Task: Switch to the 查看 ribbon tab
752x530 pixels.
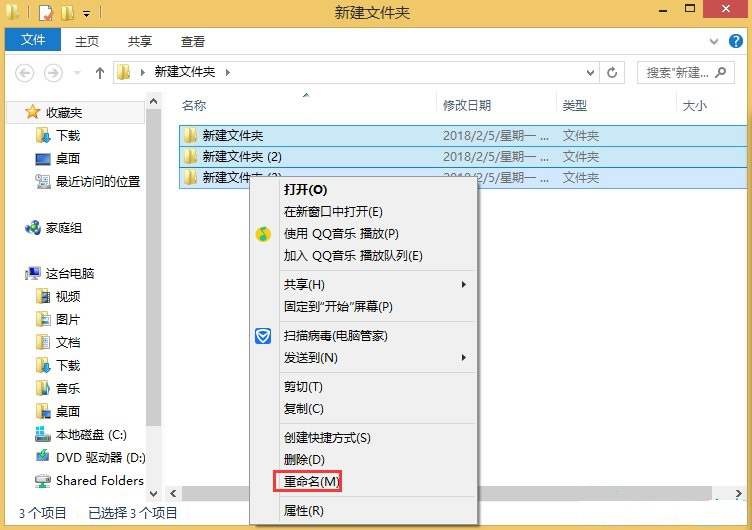Action: pos(193,41)
